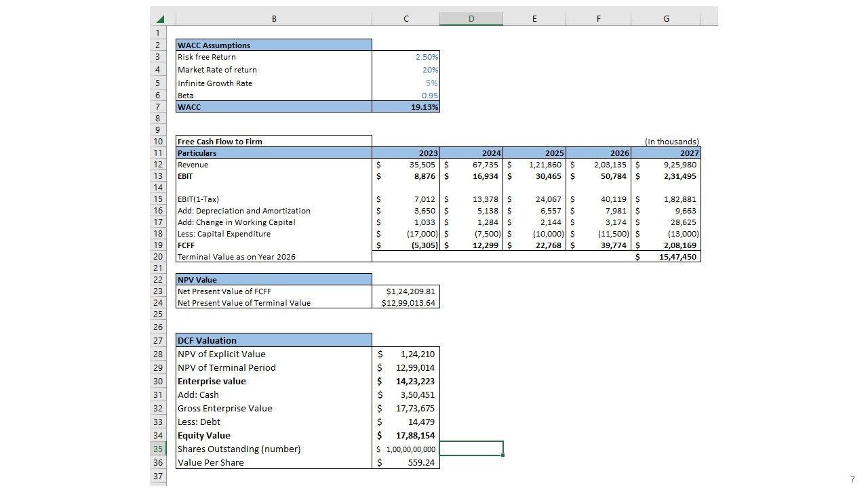Select the Risk free Return 2.50% cell
Screen dimensions: 868x488
[x=406, y=57]
